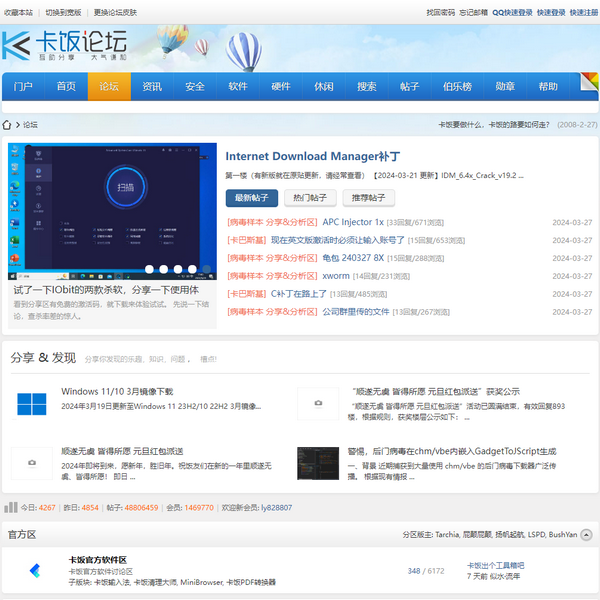This screenshot has height=600, width=600.
Task: Open the 门户 navigation menu item
Action: click(23, 87)
